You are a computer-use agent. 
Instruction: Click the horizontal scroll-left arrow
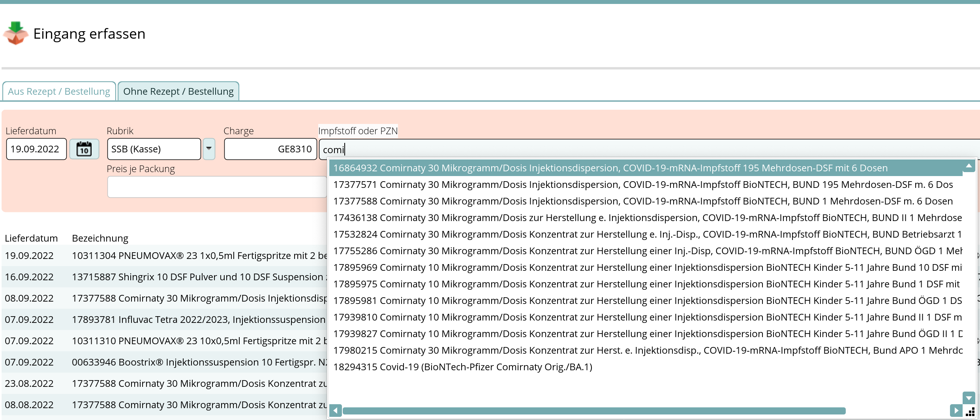click(x=336, y=411)
